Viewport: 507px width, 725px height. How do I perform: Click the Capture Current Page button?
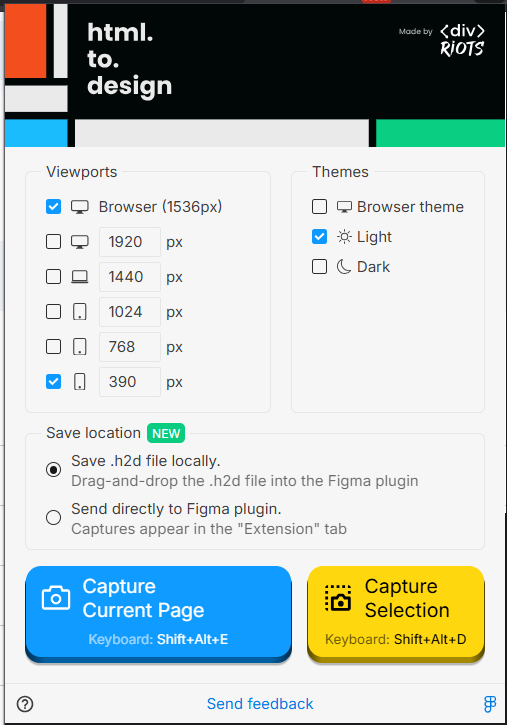(x=159, y=613)
